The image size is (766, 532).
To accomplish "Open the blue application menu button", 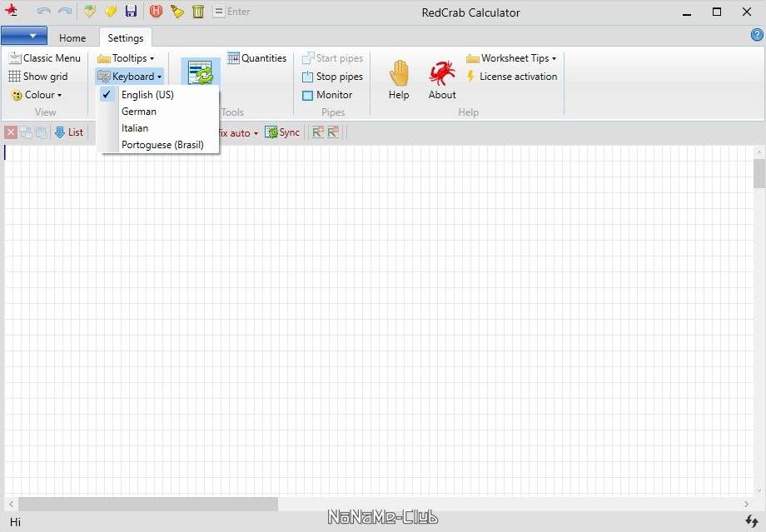I will 24,36.
